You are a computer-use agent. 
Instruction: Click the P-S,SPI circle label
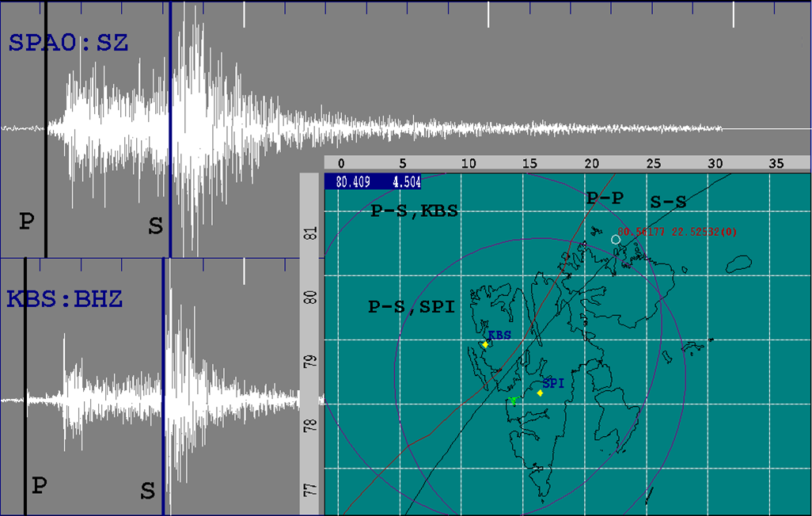412,307
